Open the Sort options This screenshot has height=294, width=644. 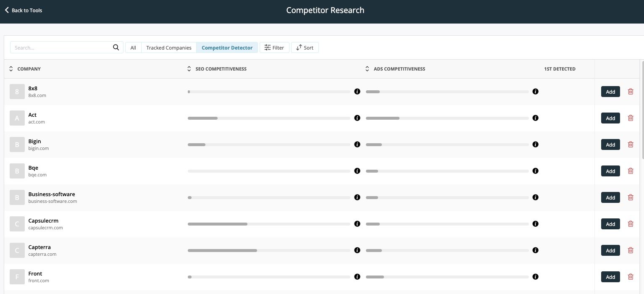(305, 47)
